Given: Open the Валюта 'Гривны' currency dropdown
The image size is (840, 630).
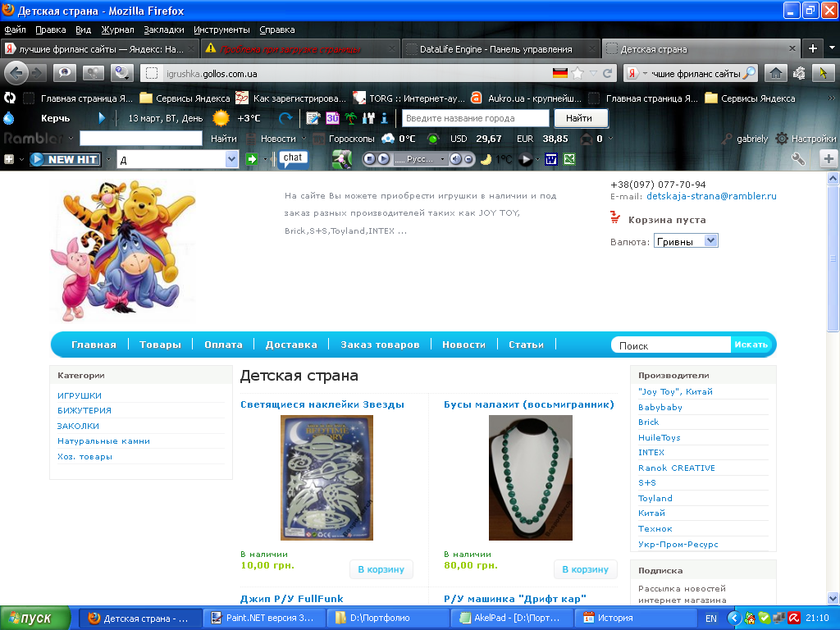Looking at the screenshot, I should 686,241.
